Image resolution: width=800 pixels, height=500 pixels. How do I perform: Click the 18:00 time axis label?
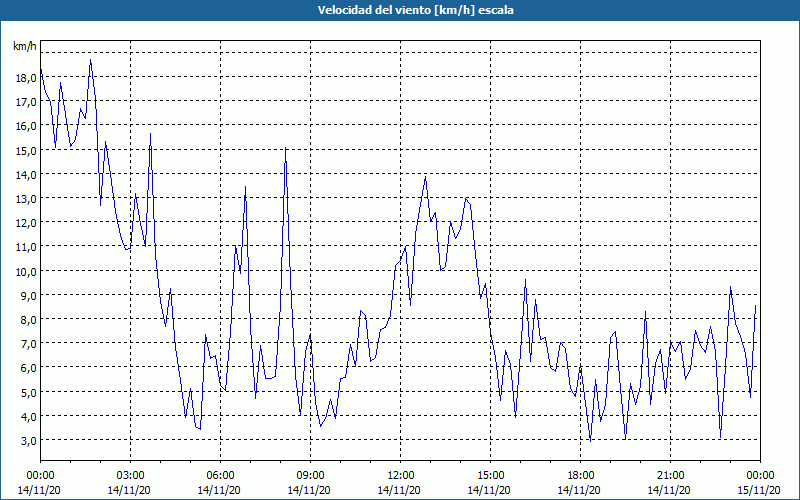[581, 476]
